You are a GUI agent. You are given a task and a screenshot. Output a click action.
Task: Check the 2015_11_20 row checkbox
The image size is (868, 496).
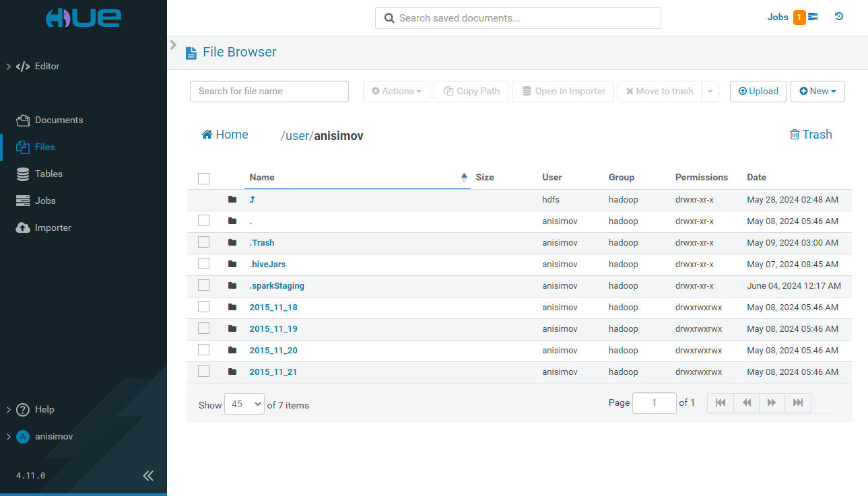[204, 350]
